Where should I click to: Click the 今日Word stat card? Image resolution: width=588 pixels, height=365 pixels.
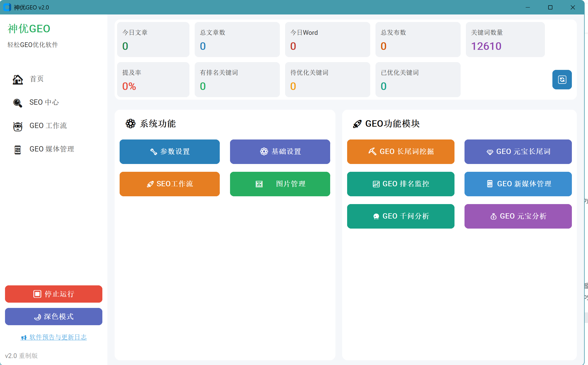pyautogui.click(x=328, y=40)
